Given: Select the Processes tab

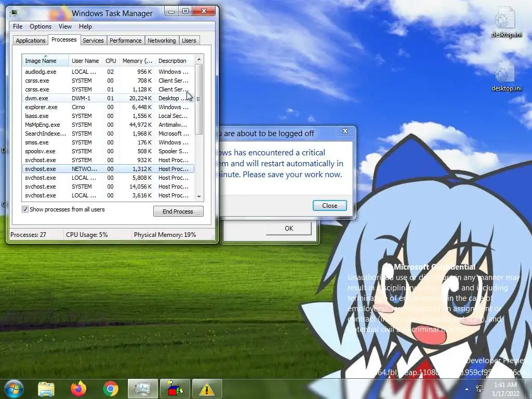Looking at the screenshot, I should pos(64,39).
